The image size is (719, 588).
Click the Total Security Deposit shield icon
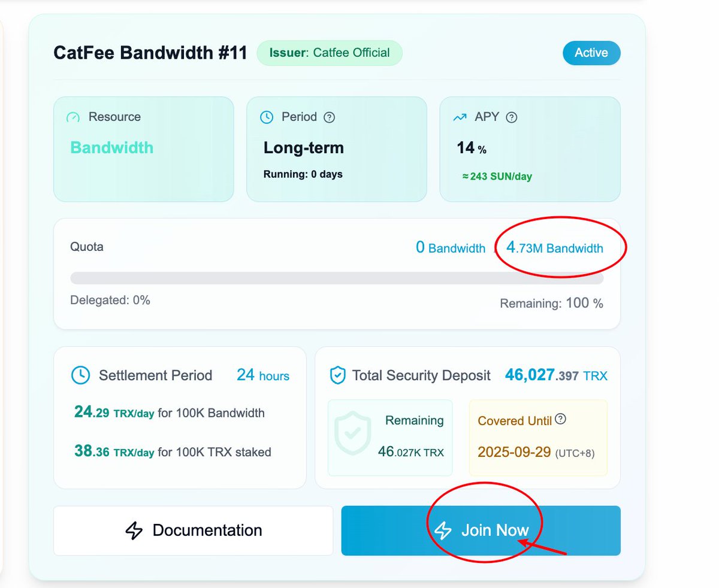pyautogui.click(x=338, y=376)
